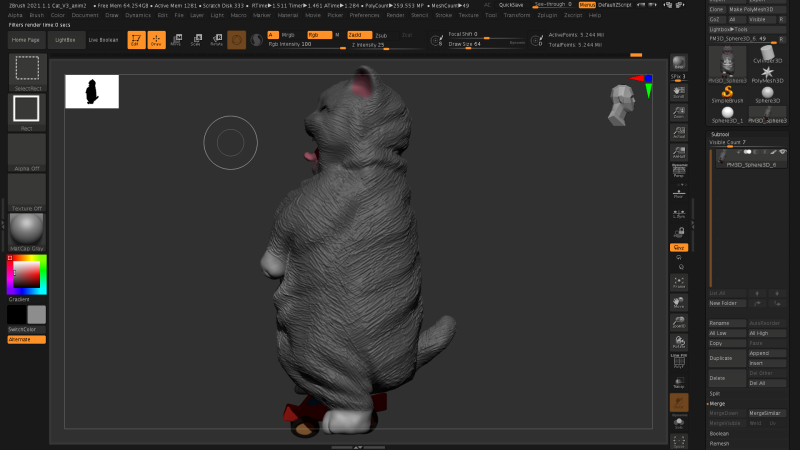The image size is (800, 450).
Task: Pick the SimpleBrush tool icon
Action: tap(727, 91)
